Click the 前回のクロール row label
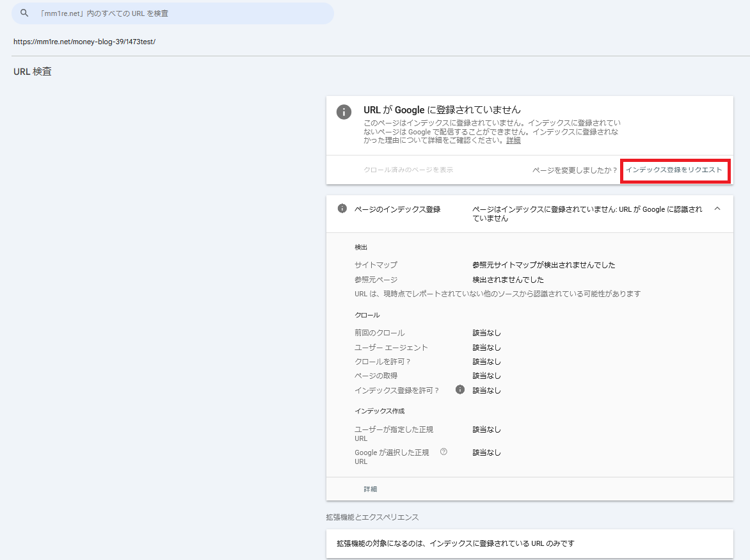The height and width of the screenshot is (560, 750). [379, 333]
